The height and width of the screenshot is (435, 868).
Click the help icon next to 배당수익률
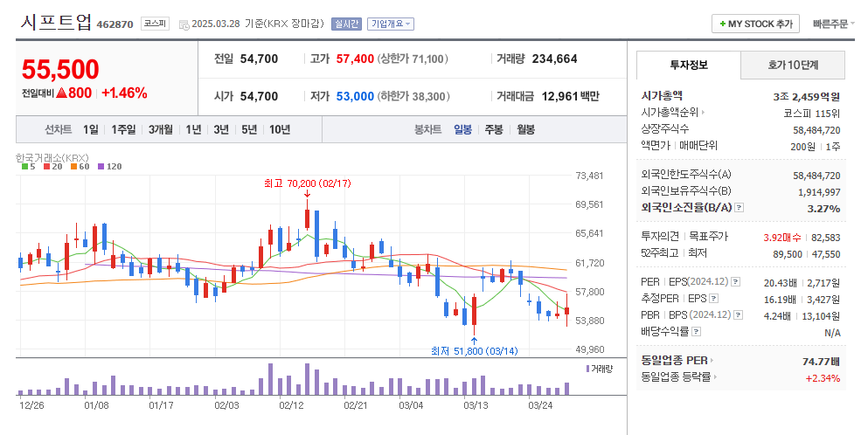coord(697,332)
